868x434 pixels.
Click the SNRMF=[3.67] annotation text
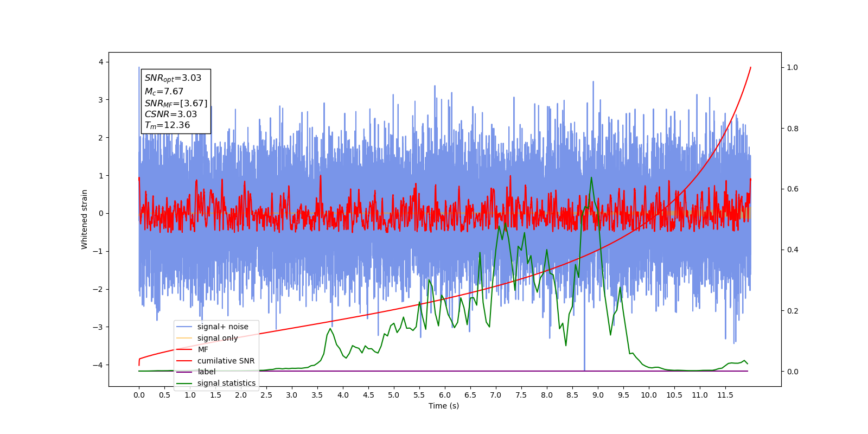[176, 104]
